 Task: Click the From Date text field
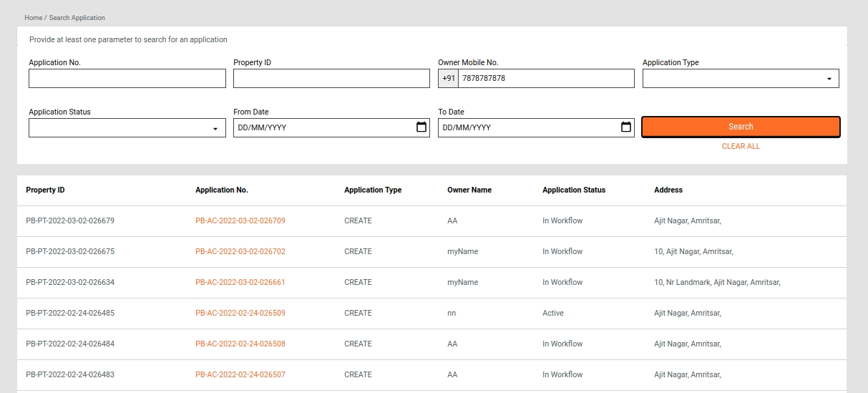(322, 128)
